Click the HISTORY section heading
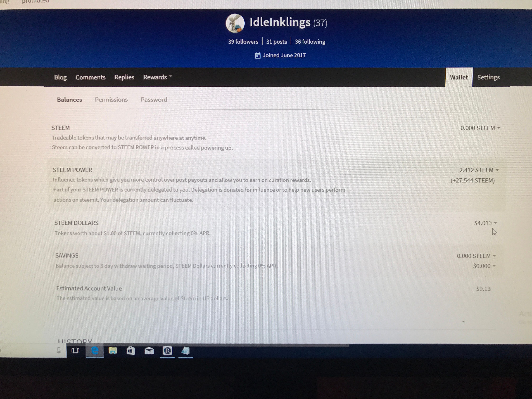532x399 pixels. click(75, 341)
